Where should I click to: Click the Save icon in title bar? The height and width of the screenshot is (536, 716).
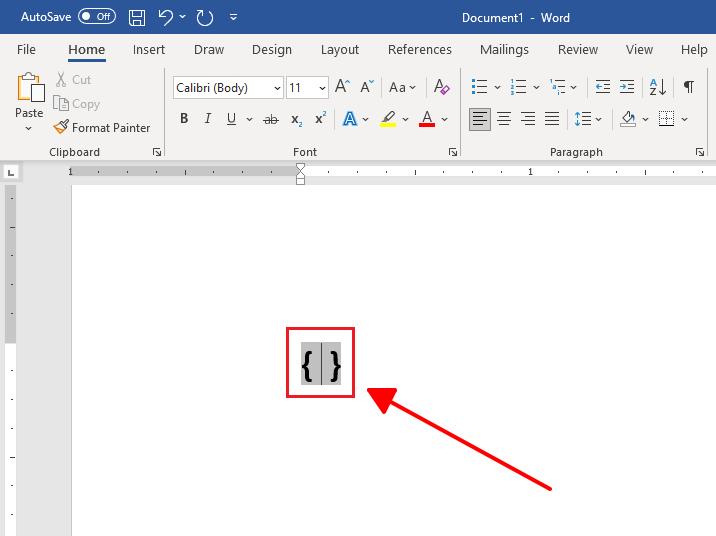click(137, 18)
